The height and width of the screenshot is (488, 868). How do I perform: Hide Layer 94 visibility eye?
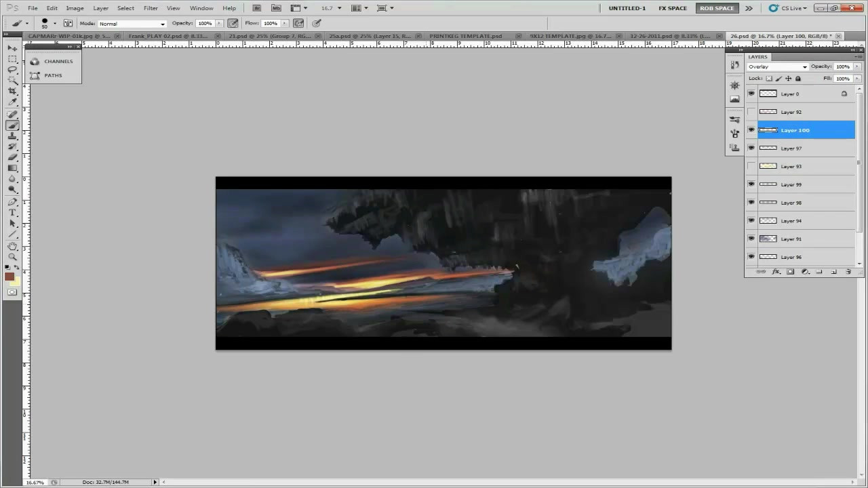coord(751,220)
